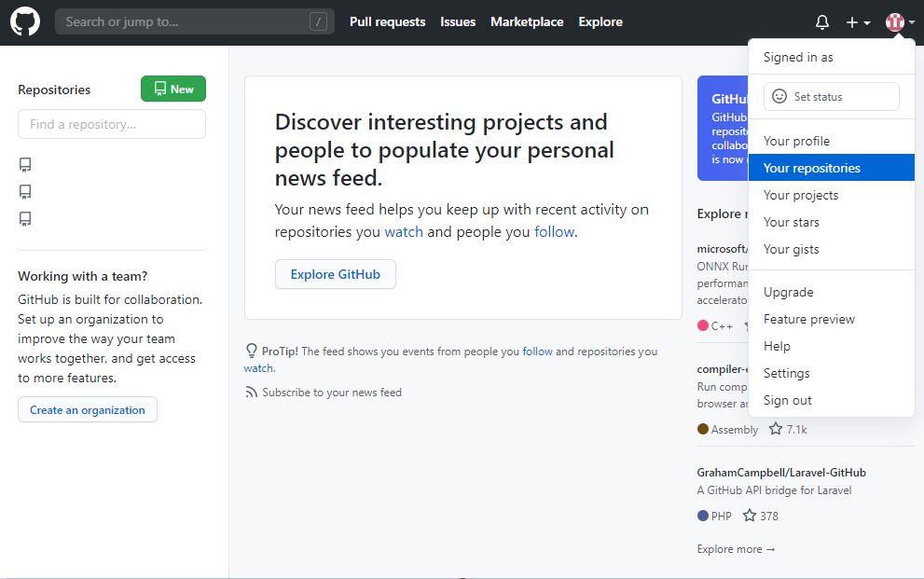
Task: Focus the Find a repository field
Action: click(x=112, y=124)
